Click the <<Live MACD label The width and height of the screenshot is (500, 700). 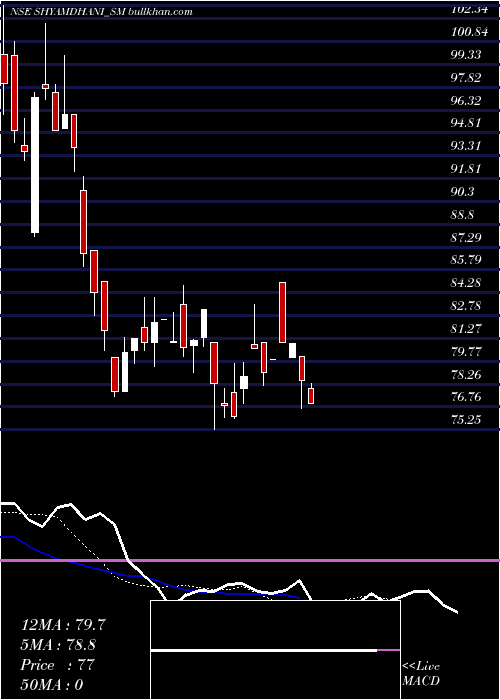tap(421, 674)
